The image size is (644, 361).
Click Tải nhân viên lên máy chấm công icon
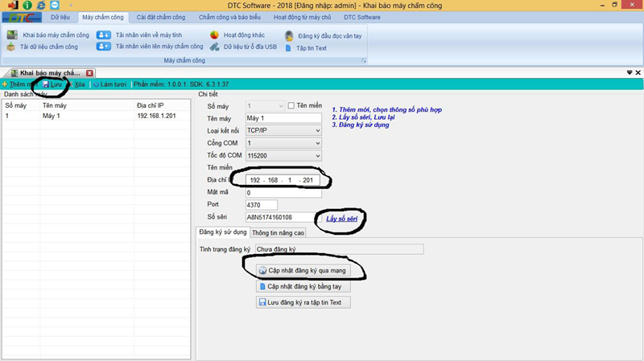[x=104, y=47]
